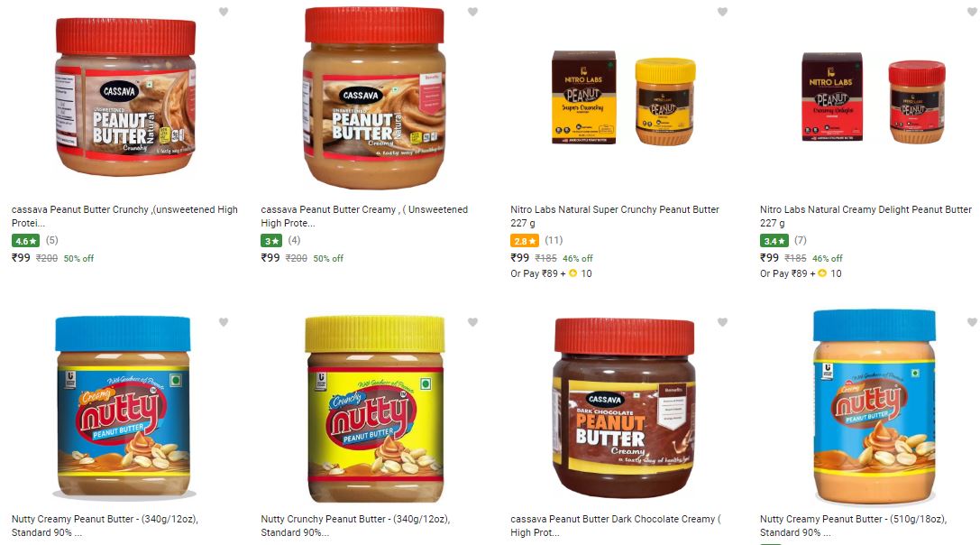Heart icon for Nutty Creamy 510g jar
980x545 pixels.
click(972, 322)
